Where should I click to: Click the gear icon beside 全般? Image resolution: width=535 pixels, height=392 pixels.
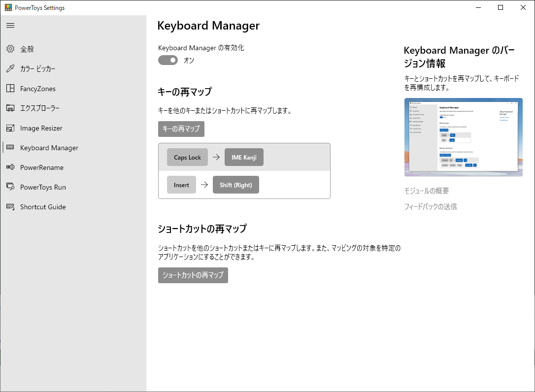pyautogui.click(x=10, y=49)
